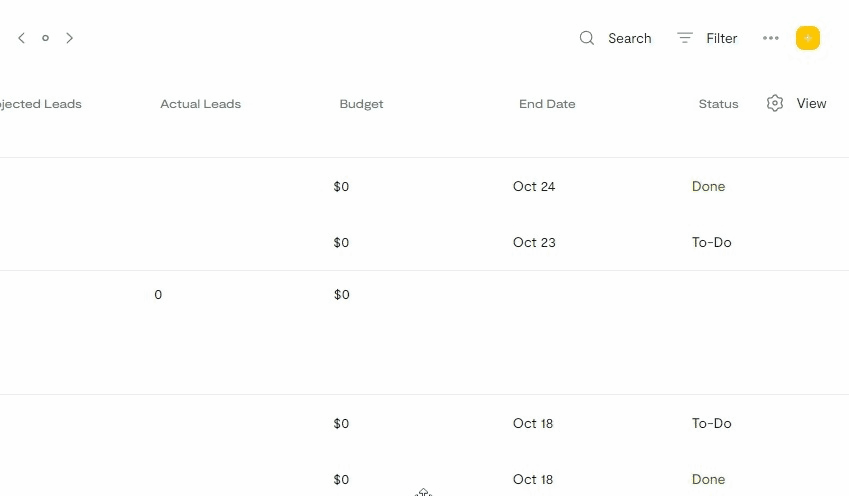The width and height of the screenshot is (849, 496).
Task: Open the Filter options icon
Action: pos(685,38)
